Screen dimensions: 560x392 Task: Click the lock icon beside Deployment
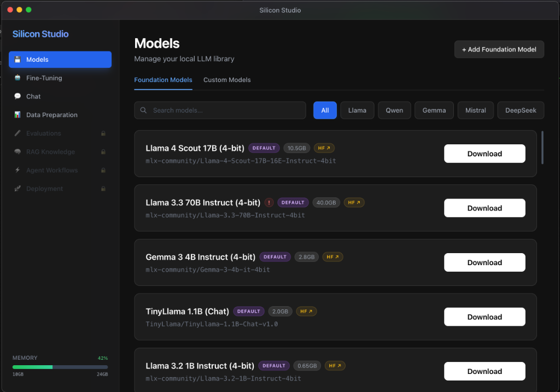coord(103,189)
